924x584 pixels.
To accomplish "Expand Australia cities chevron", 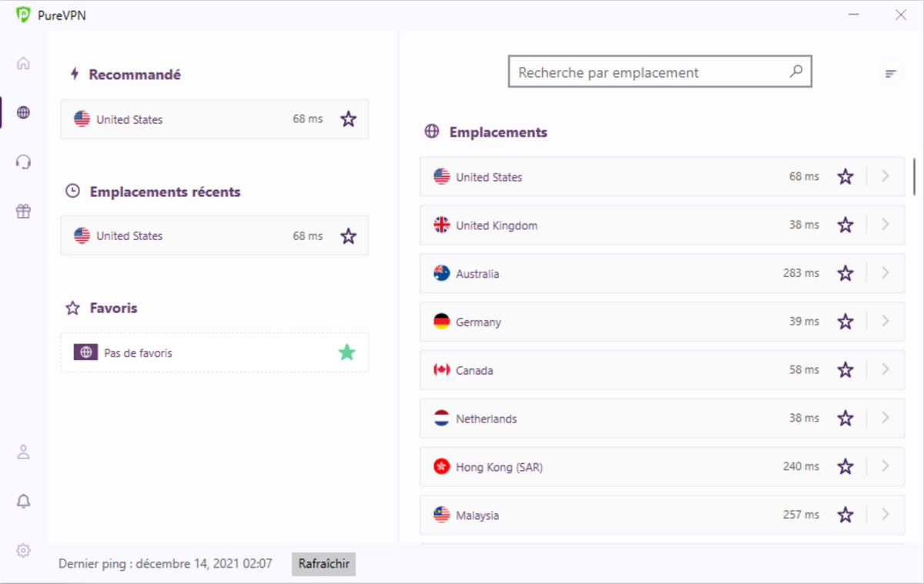I will (x=885, y=273).
